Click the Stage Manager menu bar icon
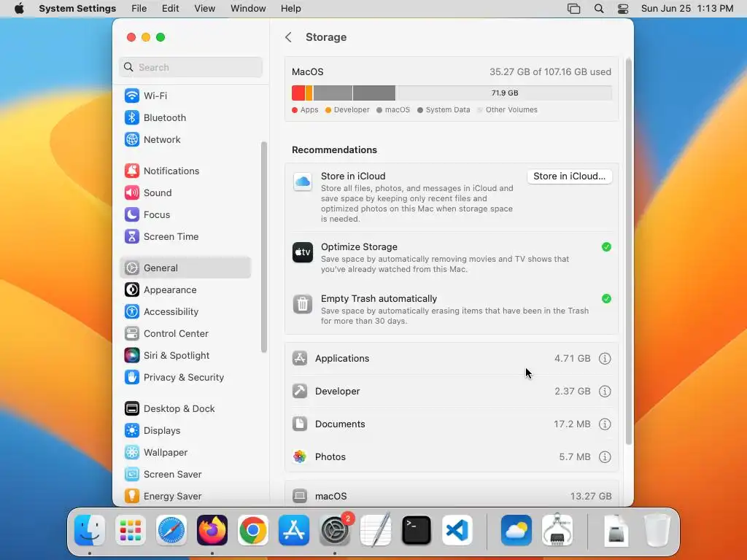The width and height of the screenshot is (747, 560). [573, 9]
